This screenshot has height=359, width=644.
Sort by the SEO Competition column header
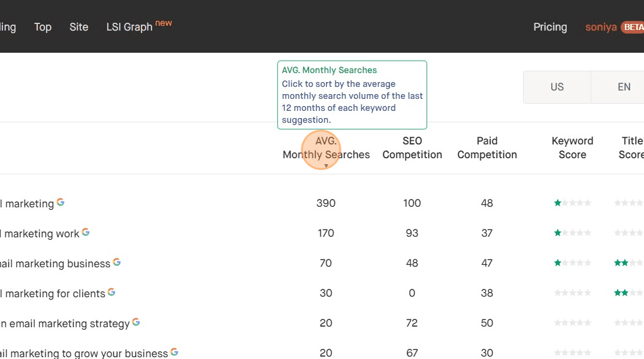point(412,147)
